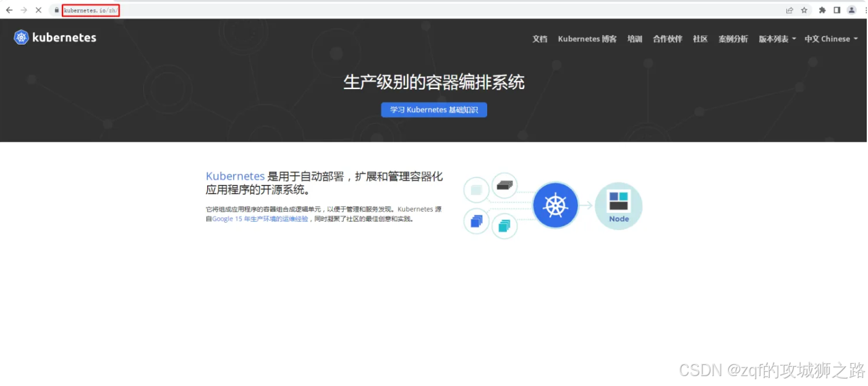Stop page loading with the X button

(38, 10)
